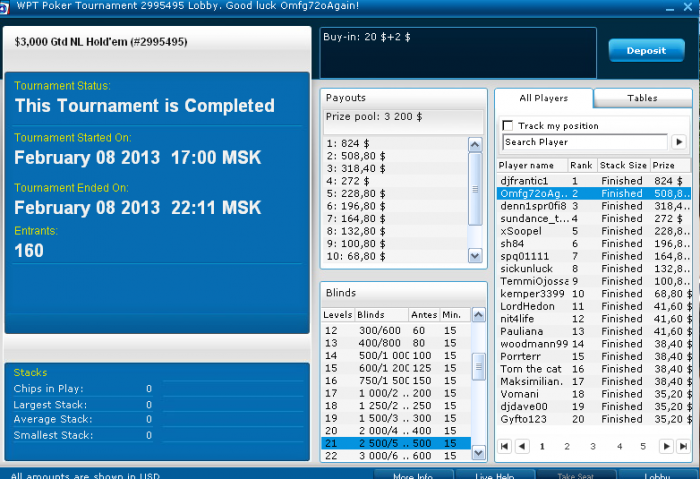Viewport: 700px width, 479px height.
Task: Select blind level 21 row
Action: 396,443
